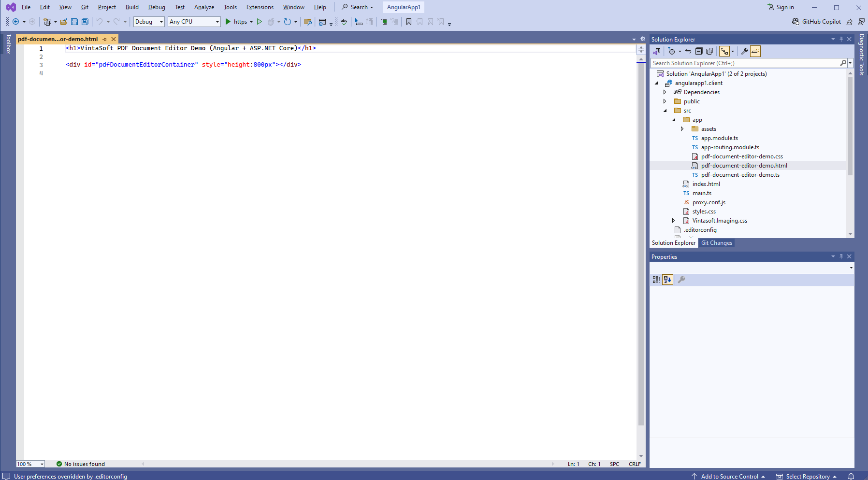Expand the Dependencies node in Solution Explorer
The width and height of the screenshot is (868, 480).
[x=665, y=92]
